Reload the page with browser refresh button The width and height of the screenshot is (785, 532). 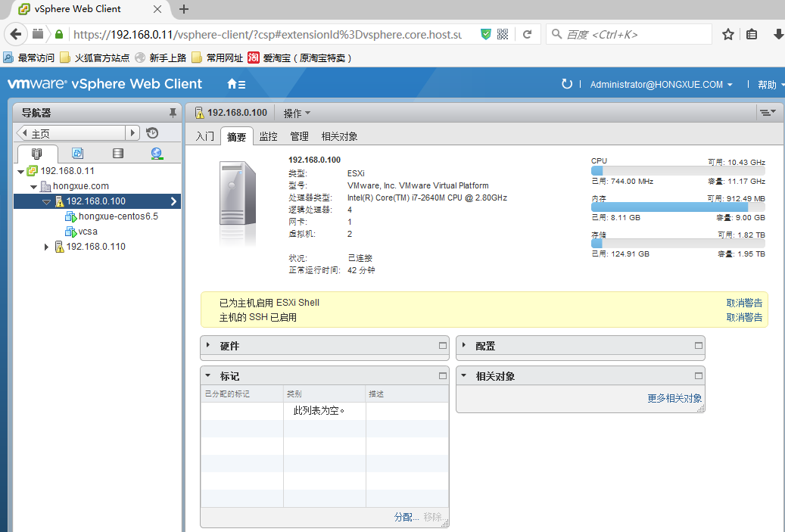tap(527, 34)
